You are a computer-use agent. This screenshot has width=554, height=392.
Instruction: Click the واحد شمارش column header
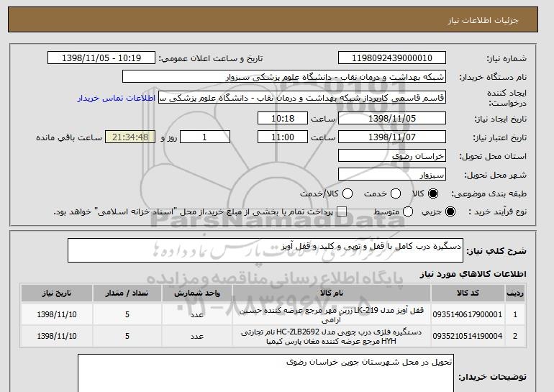tap(197, 293)
